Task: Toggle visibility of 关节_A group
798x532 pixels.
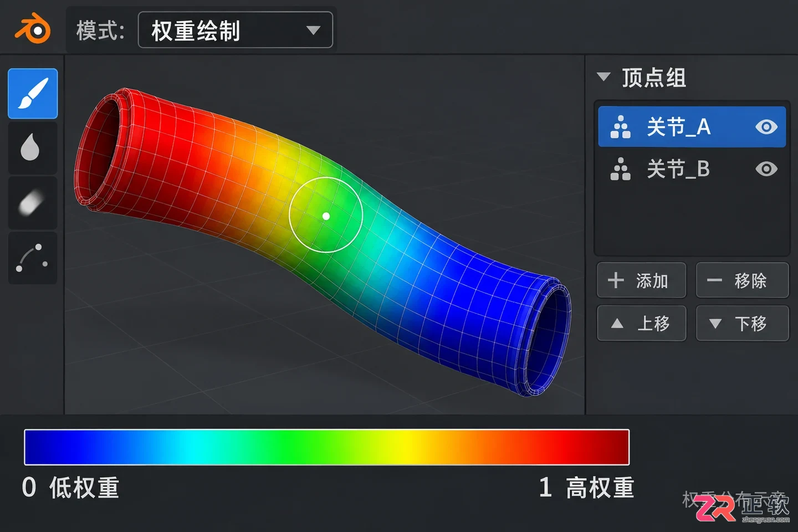Action: tap(766, 127)
